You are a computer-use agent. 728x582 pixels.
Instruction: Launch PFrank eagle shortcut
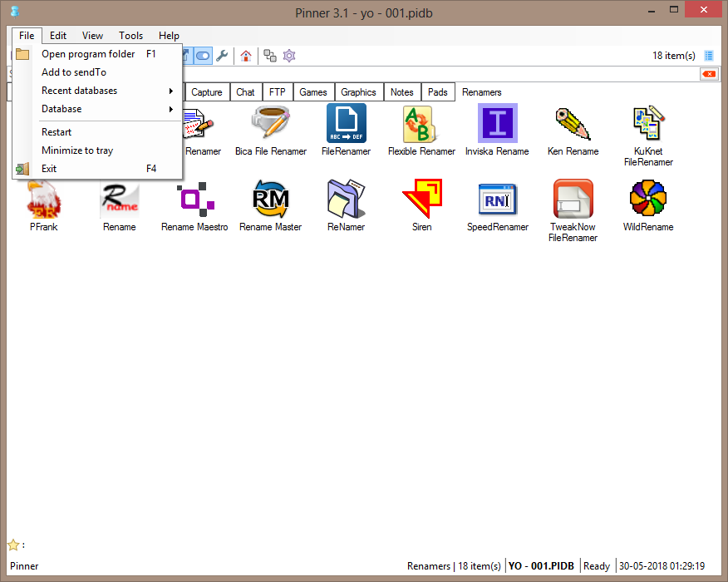point(44,207)
